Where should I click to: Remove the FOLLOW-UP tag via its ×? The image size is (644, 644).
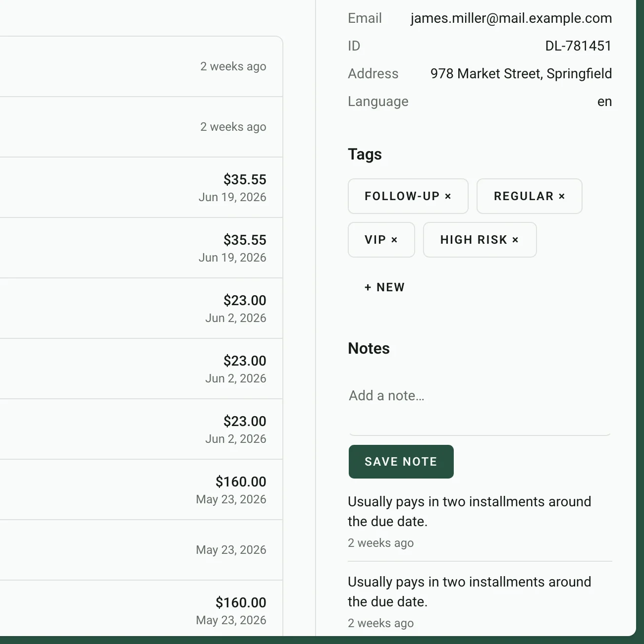(448, 196)
